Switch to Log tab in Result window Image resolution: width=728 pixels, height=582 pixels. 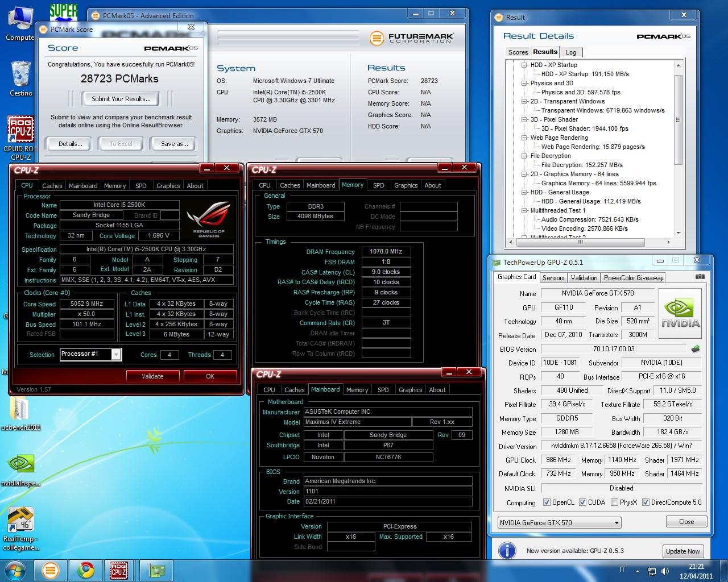[x=571, y=52]
